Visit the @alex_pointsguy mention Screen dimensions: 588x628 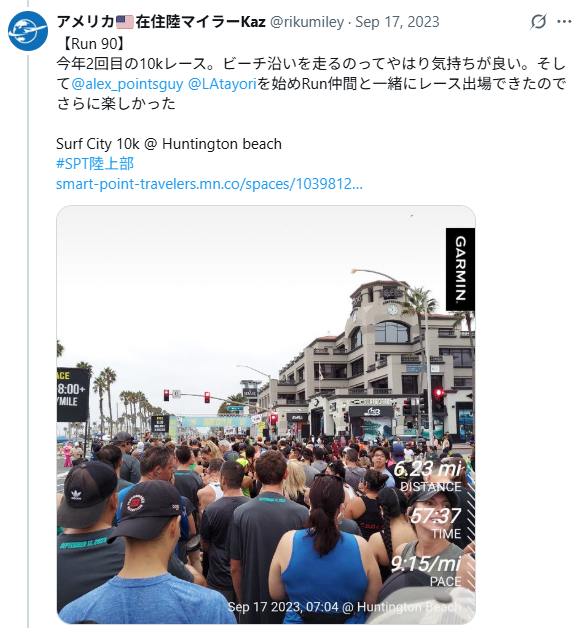[x=127, y=84]
